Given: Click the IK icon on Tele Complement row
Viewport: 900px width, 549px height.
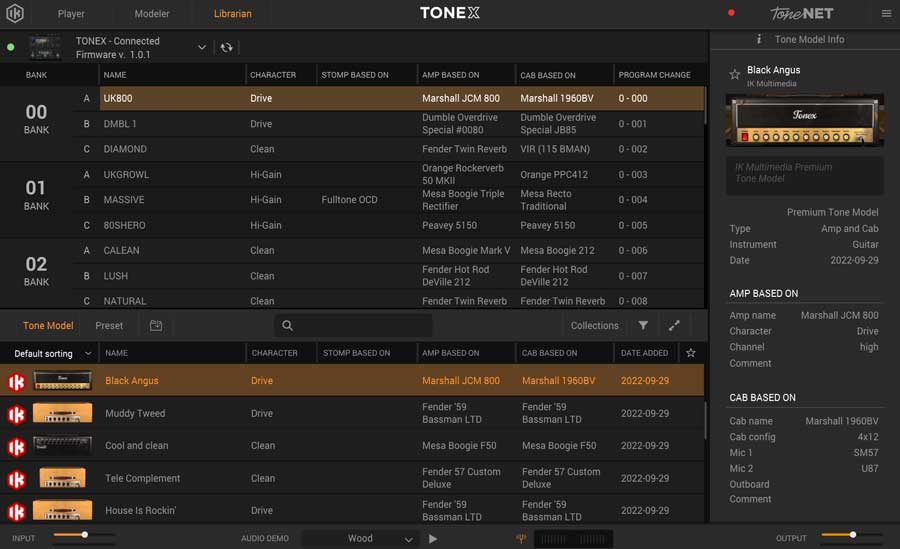Looking at the screenshot, I should [17, 479].
